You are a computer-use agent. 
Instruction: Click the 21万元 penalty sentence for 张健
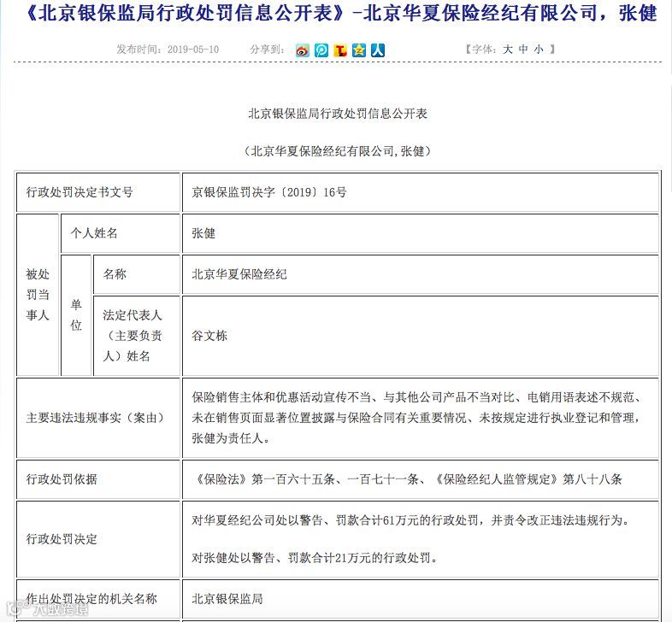coord(315,558)
